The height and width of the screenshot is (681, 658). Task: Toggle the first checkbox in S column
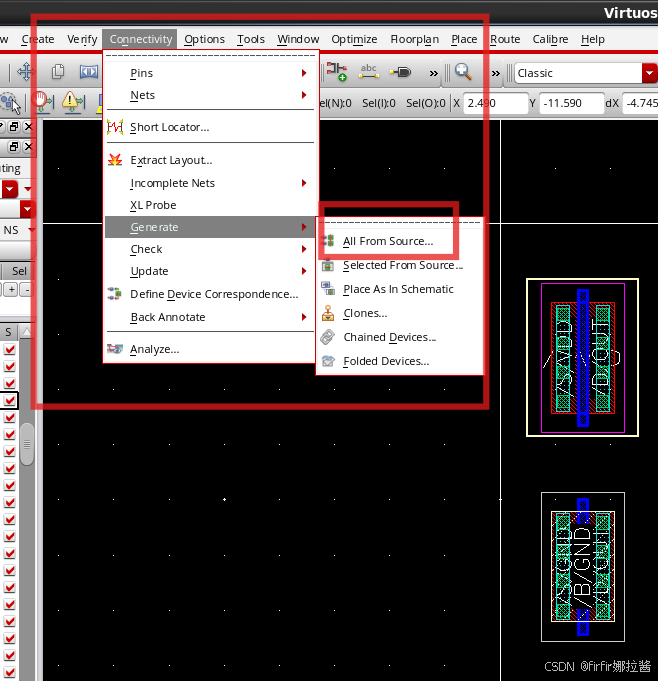(10, 349)
